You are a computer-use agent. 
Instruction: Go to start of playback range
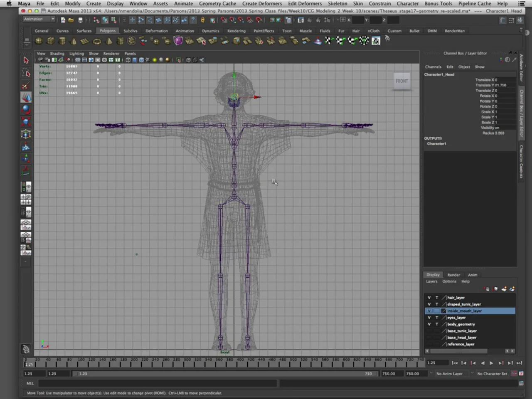coord(455,363)
